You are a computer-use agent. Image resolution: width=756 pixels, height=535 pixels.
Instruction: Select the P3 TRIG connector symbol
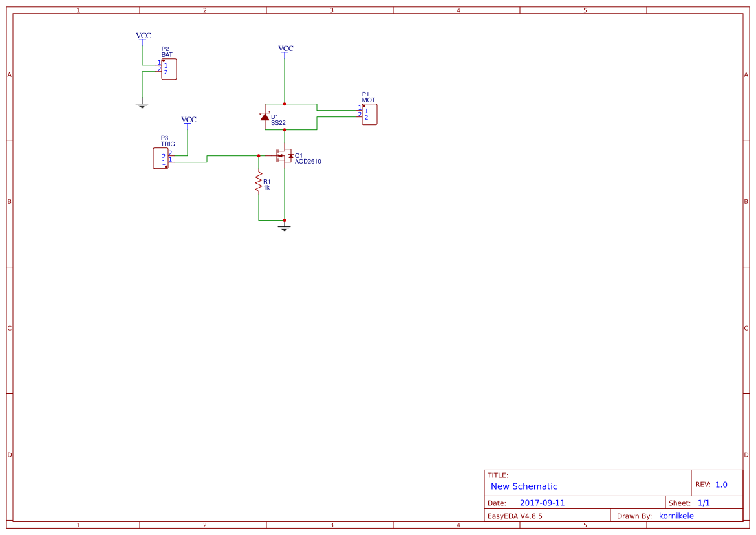pyautogui.click(x=160, y=157)
